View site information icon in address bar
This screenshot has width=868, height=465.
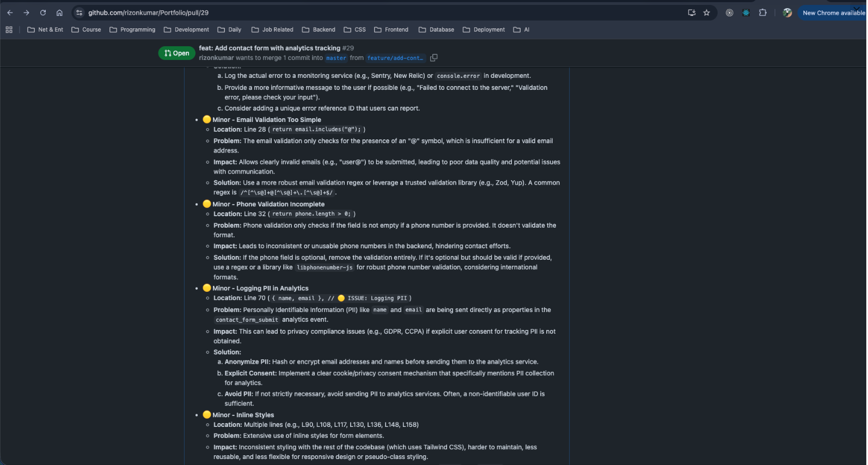coord(80,13)
